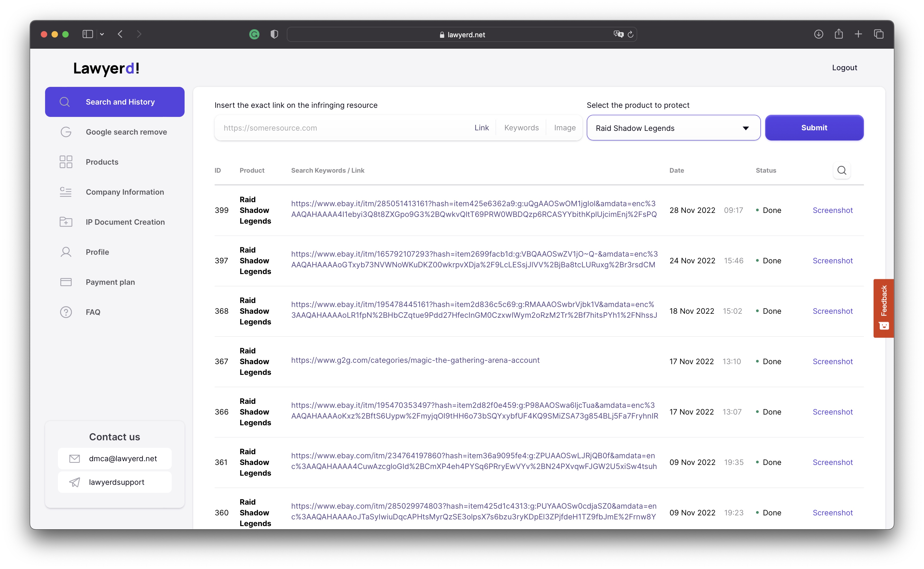Open Google search remove via its G icon
The height and width of the screenshot is (569, 924).
click(x=66, y=132)
